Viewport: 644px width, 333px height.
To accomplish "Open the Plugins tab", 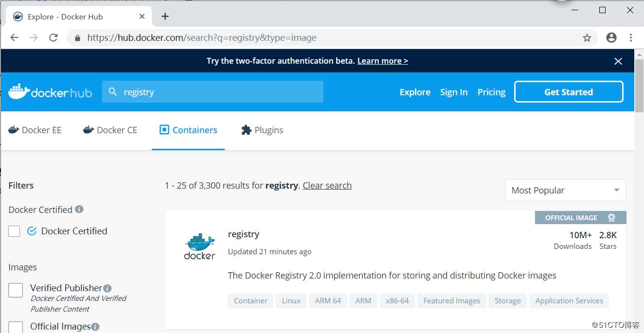I will (x=262, y=130).
